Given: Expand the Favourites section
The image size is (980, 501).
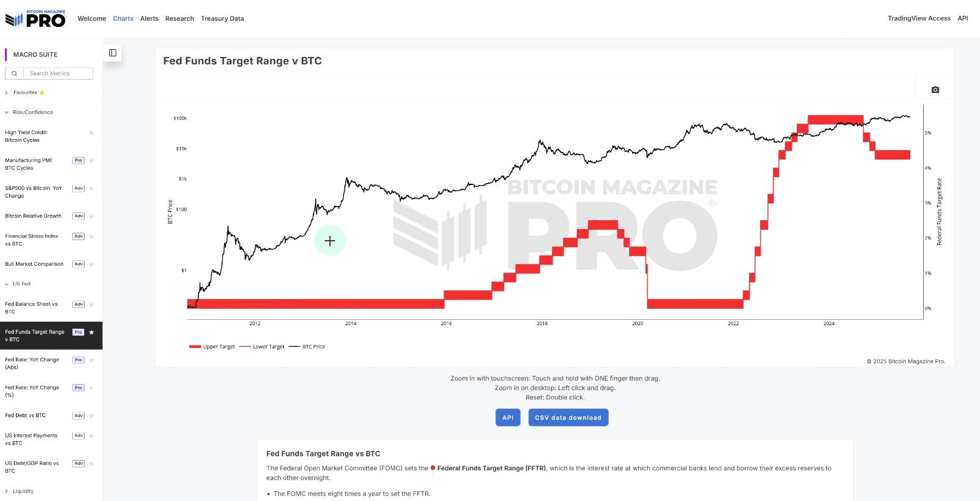Looking at the screenshot, I should [x=24, y=92].
